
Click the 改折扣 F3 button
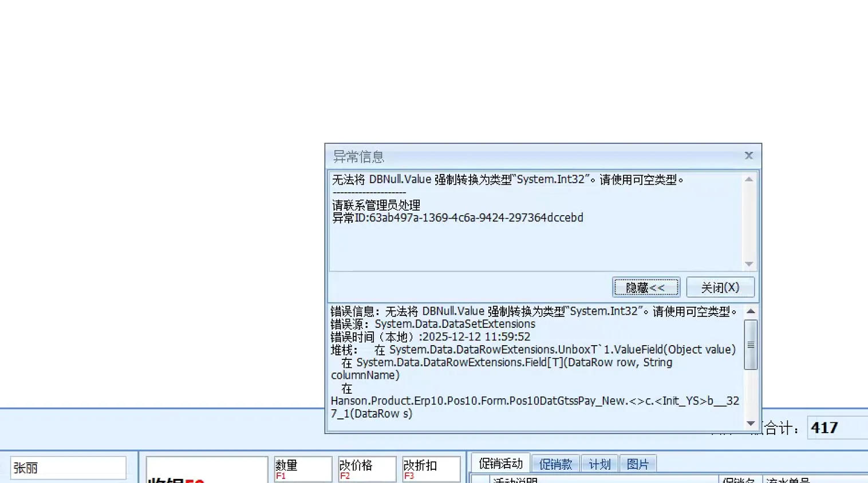click(x=431, y=469)
